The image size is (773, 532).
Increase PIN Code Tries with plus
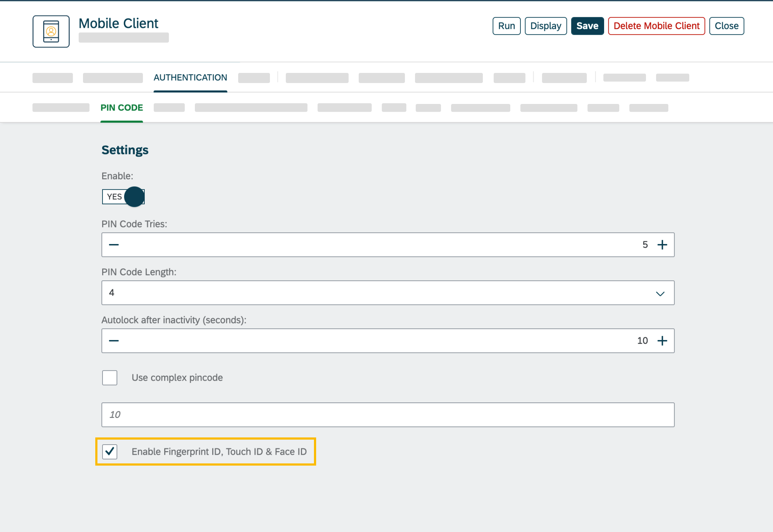tap(662, 245)
